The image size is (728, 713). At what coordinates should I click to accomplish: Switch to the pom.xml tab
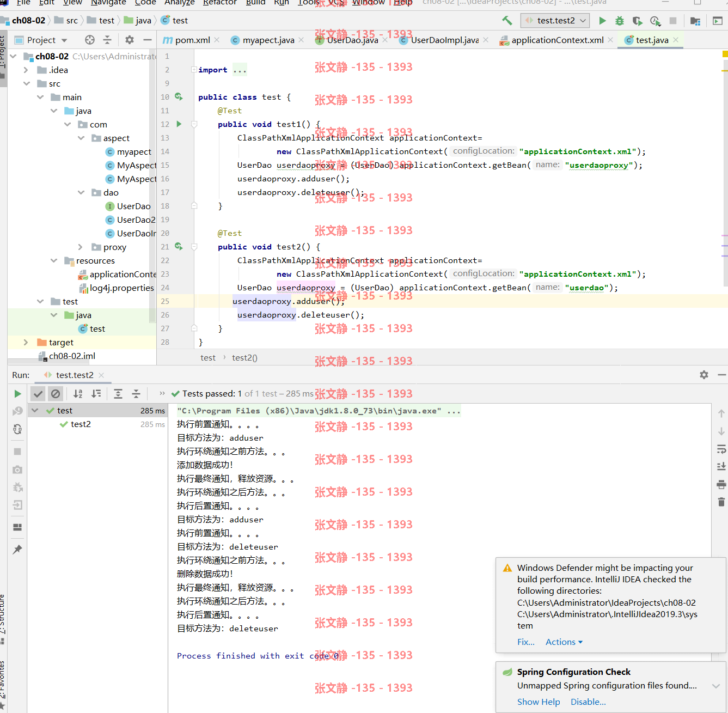pyautogui.click(x=192, y=40)
